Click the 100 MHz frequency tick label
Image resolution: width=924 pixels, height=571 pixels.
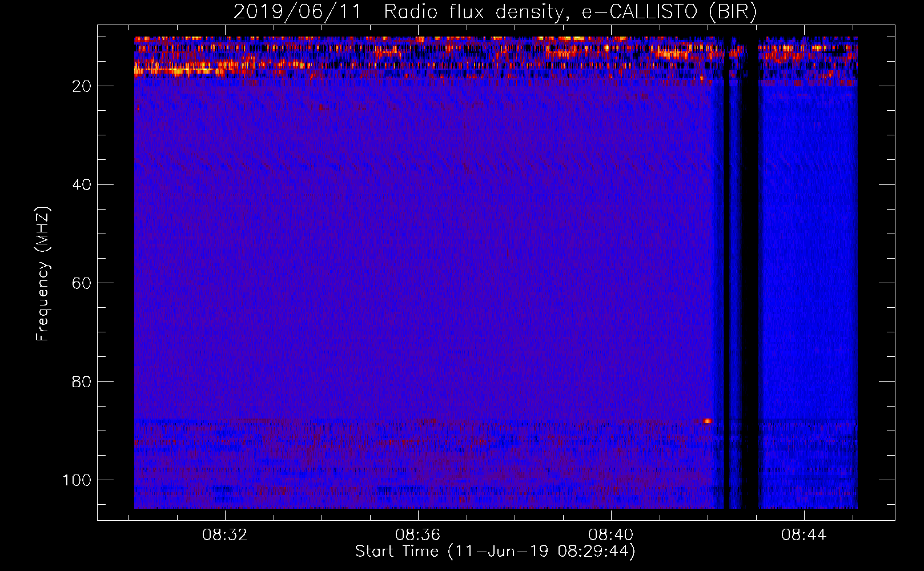point(77,480)
